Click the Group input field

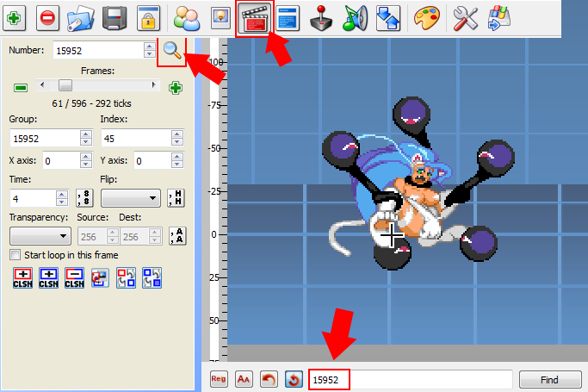tap(43, 138)
